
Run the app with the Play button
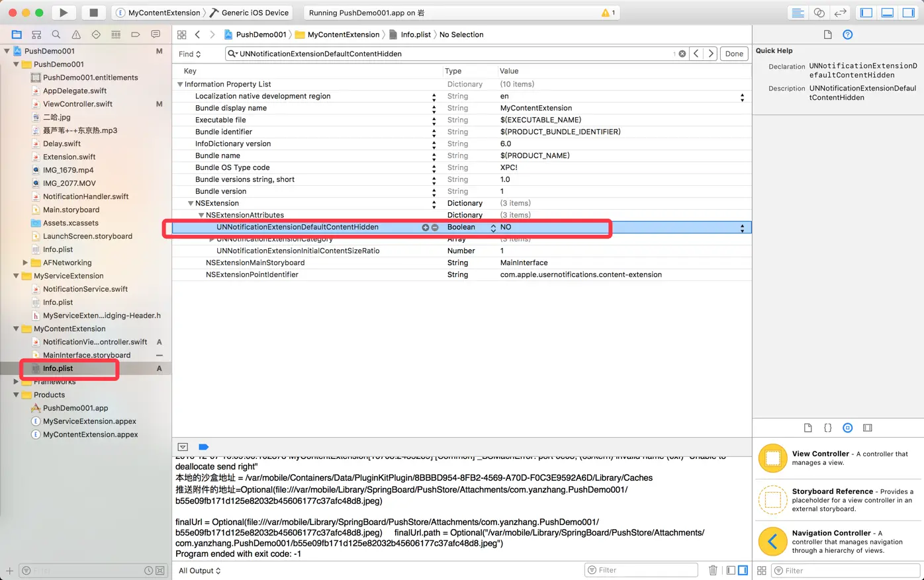(64, 13)
